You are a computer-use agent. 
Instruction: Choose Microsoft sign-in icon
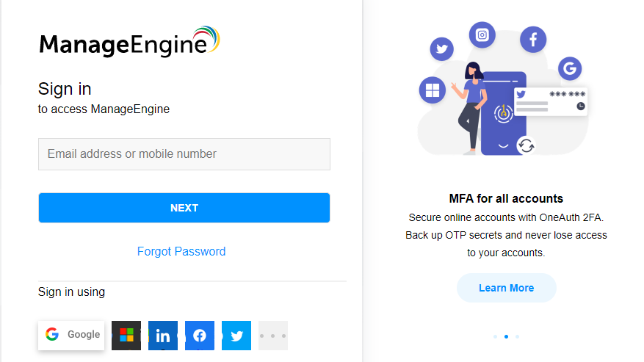click(x=126, y=336)
